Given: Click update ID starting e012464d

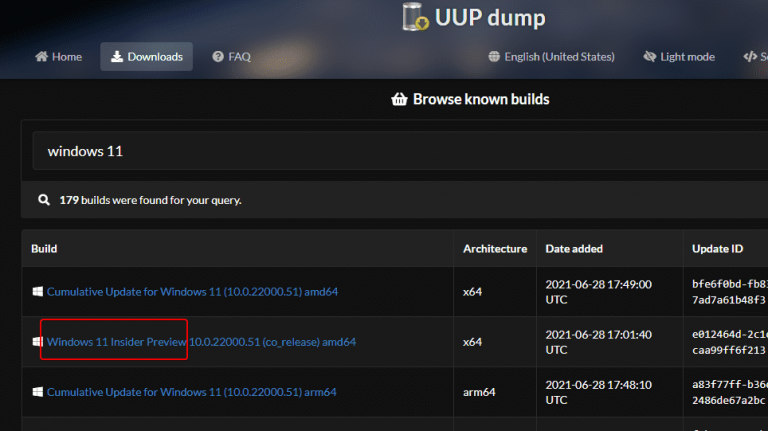Looking at the screenshot, I should pyautogui.click(x=730, y=342).
